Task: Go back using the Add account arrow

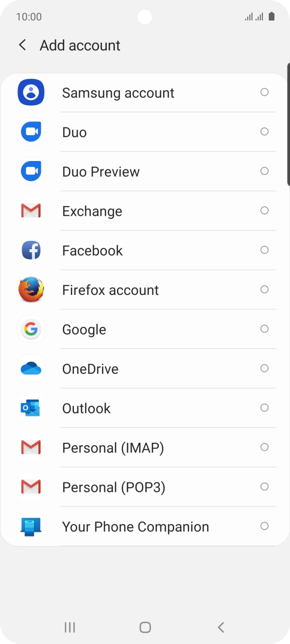Action: (22, 45)
